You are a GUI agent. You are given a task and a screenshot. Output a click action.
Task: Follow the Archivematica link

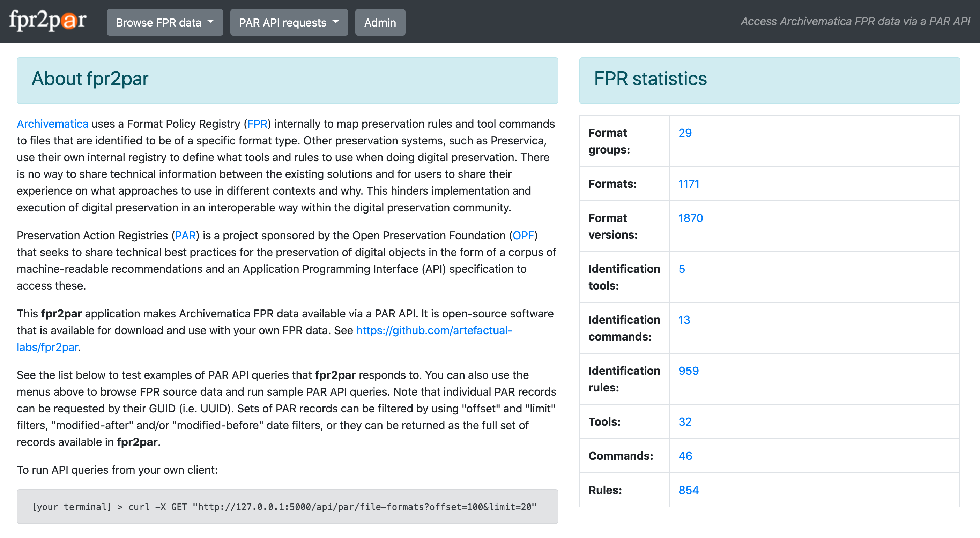52,124
